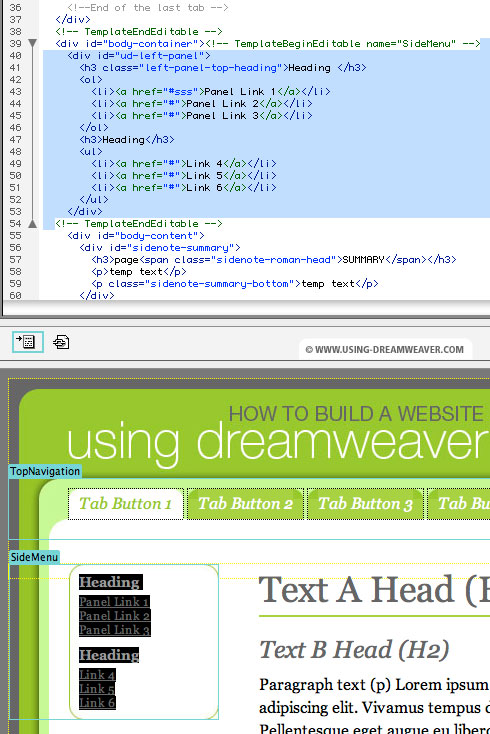Click the sidenote-summary-bottom paragraph code line
The image size is (490, 734).
[235, 284]
